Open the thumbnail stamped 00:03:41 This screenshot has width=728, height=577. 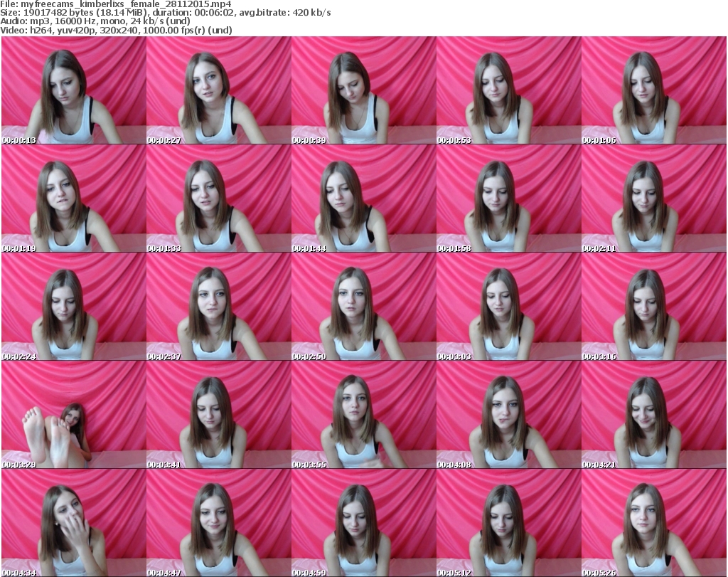(219, 415)
